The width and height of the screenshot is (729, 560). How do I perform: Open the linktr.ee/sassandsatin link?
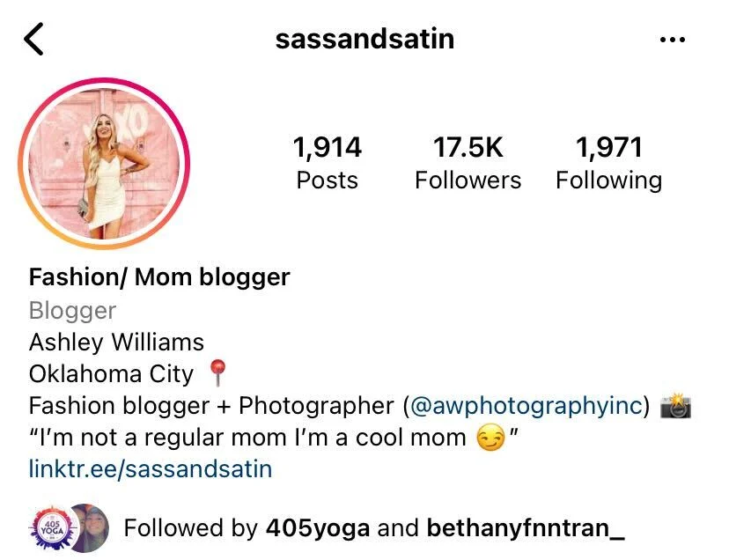[x=151, y=468]
